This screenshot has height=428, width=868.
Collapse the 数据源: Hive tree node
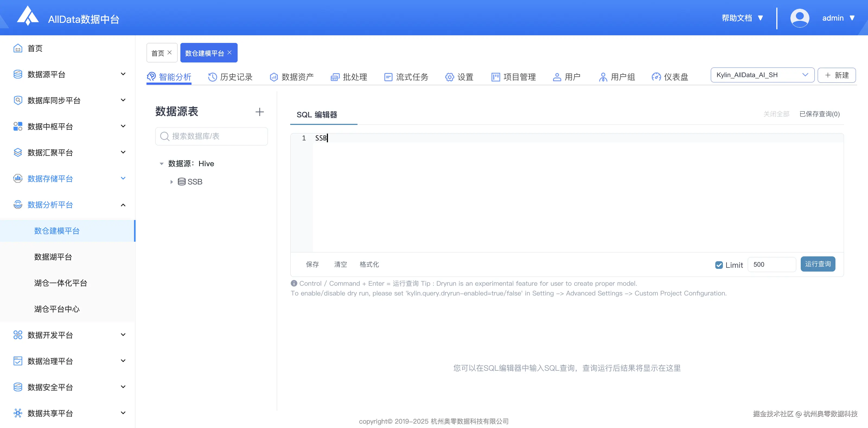162,163
